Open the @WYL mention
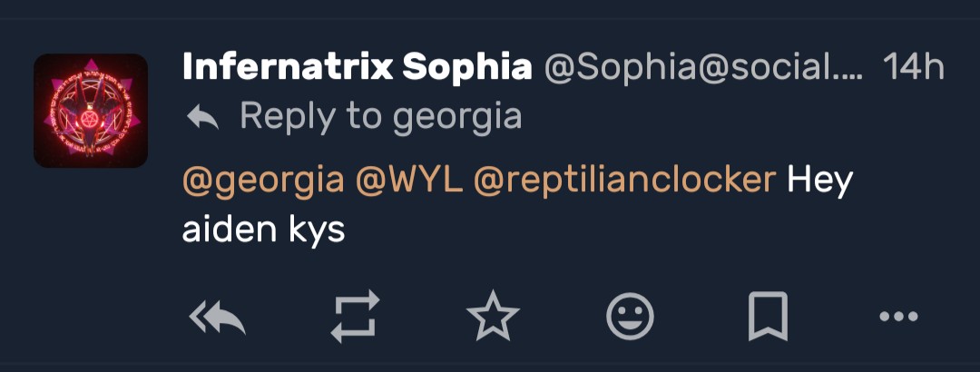 point(409,181)
